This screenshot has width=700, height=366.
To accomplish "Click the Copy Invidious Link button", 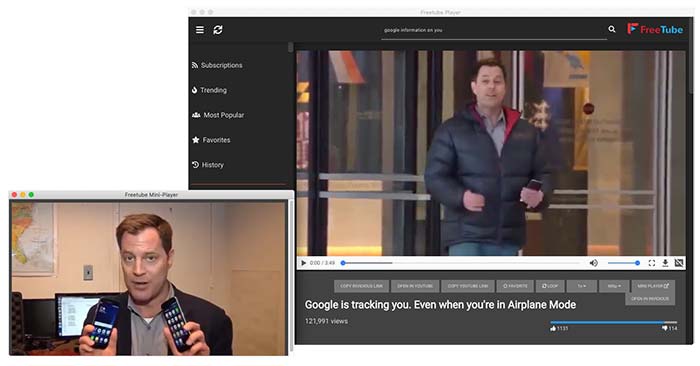I will pyautogui.click(x=361, y=286).
